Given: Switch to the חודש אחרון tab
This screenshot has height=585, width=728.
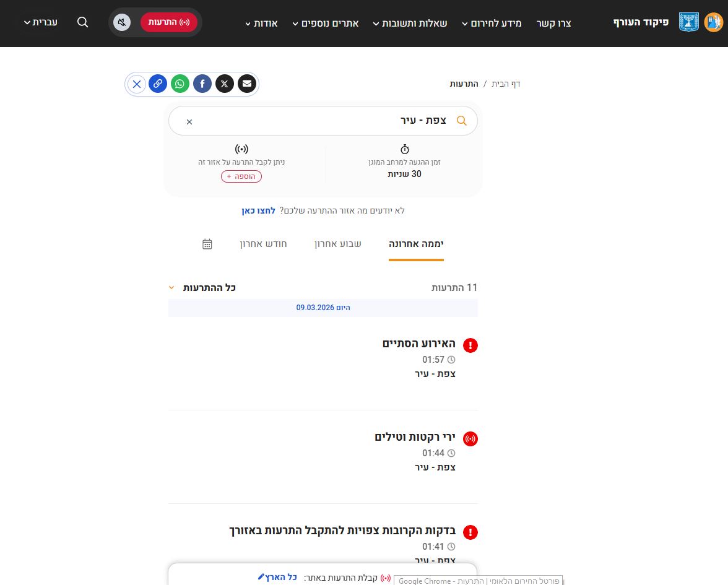Looking at the screenshot, I should 264,244.
